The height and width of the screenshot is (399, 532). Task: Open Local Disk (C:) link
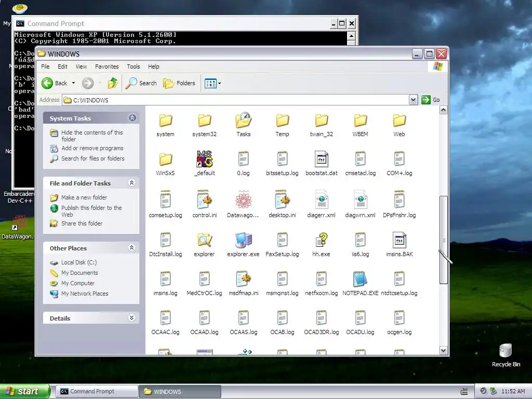point(79,262)
